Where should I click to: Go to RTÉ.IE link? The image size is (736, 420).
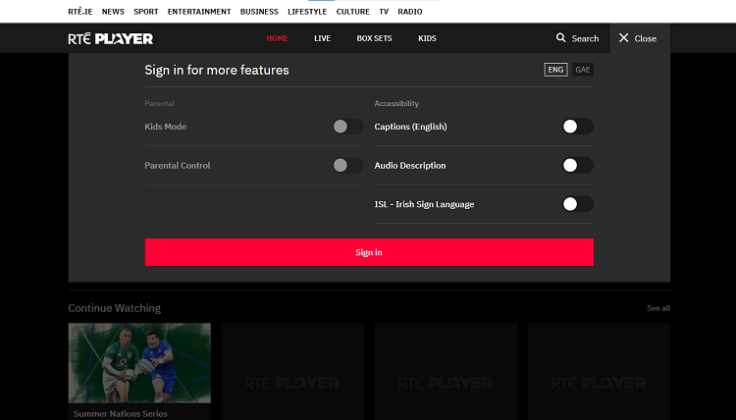(x=80, y=12)
